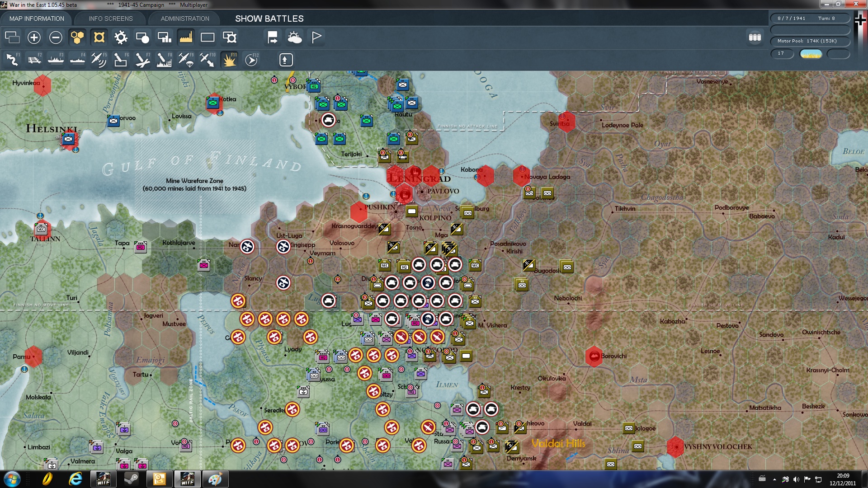This screenshot has height=488, width=868.
Task: Select the F2 rail mode icon
Action: (x=34, y=60)
